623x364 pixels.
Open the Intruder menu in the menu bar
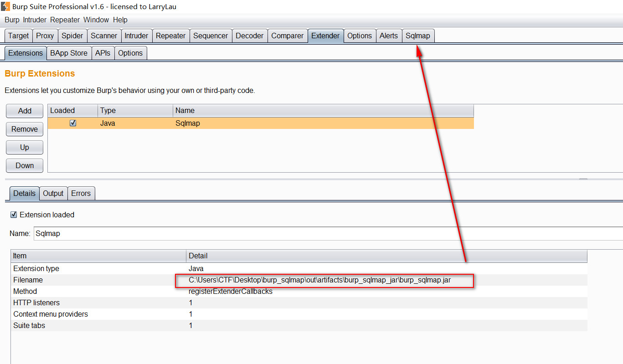point(35,20)
